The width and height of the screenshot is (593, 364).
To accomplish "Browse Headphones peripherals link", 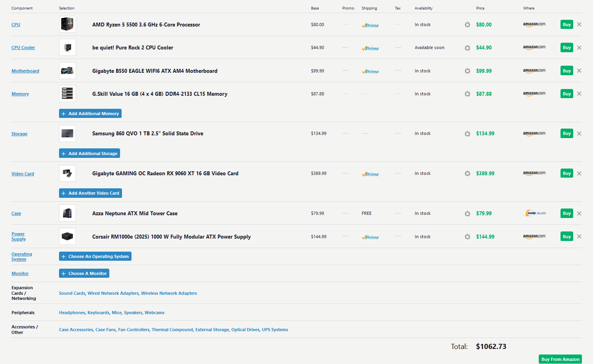I will [x=72, y=313].
